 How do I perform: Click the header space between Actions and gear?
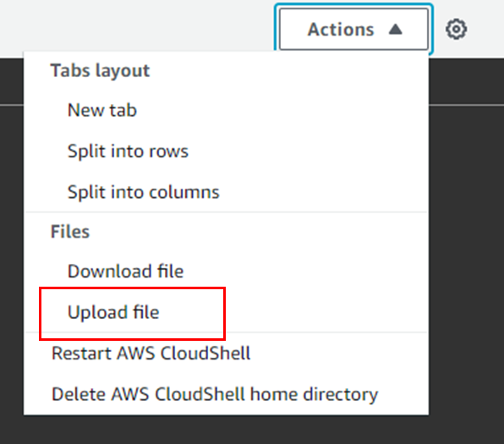pos(439,30)
